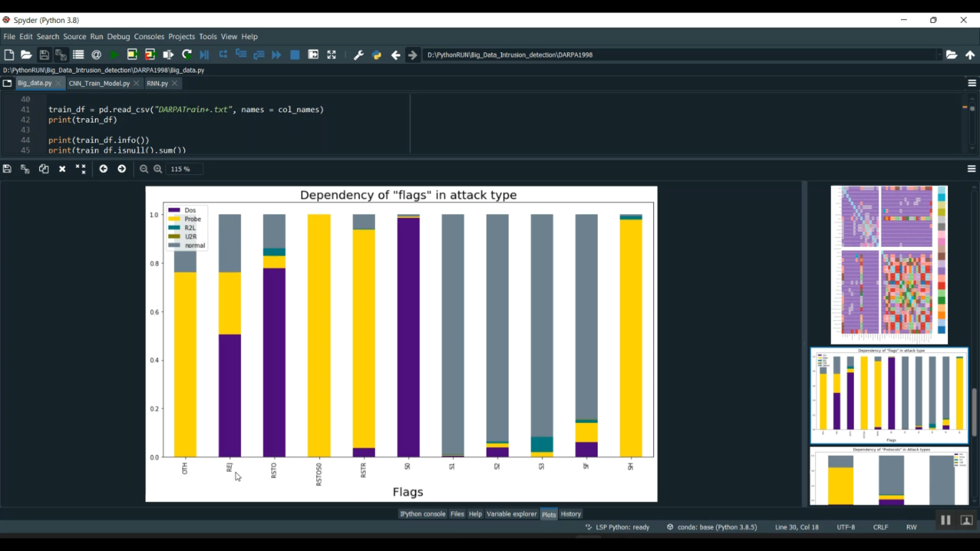Viewport: 980px width, 551px height.
Task: Open the Plots pane options menu
Action: [972, 169]
